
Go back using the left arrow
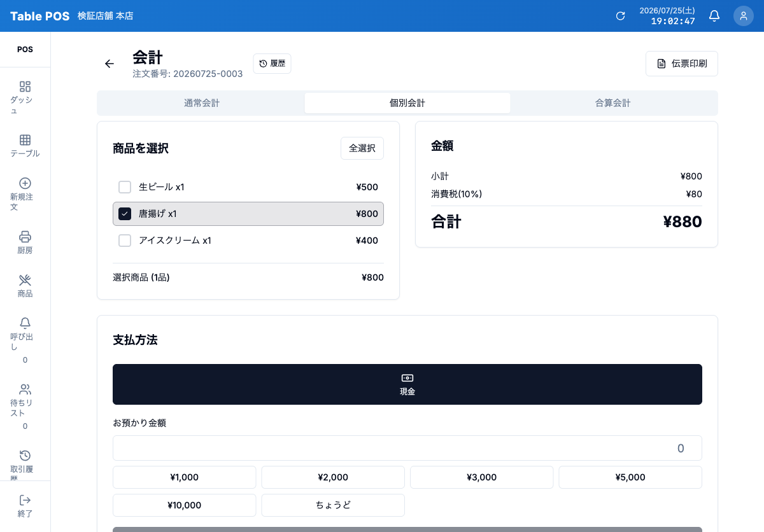point(110,64)
